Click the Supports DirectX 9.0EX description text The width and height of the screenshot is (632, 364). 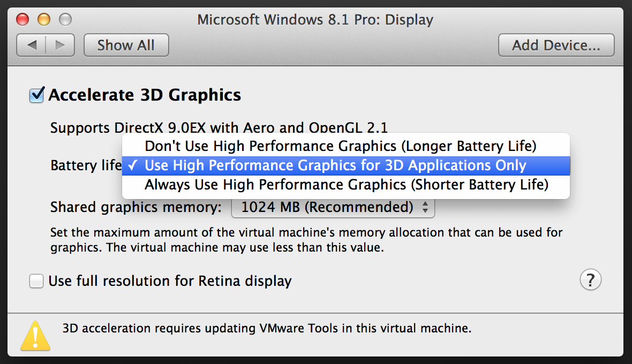219,128
